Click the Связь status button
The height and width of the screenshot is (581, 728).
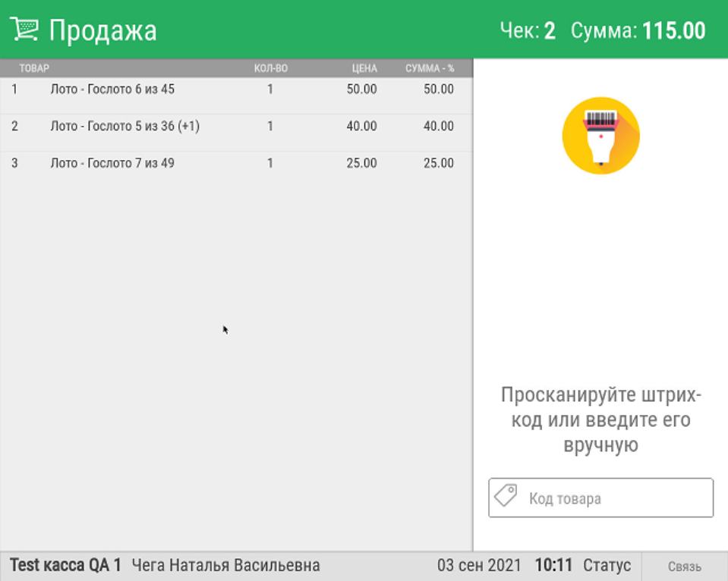point(685,566)
